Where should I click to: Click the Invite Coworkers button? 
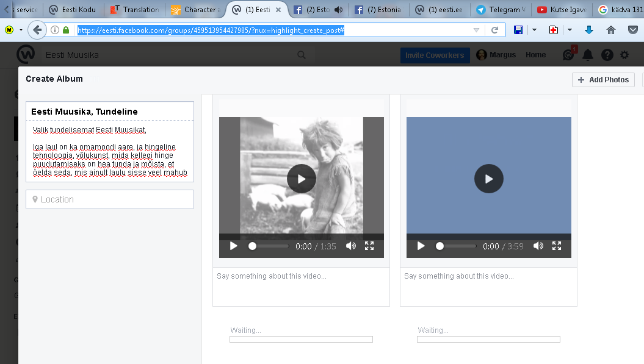point(435,55)
